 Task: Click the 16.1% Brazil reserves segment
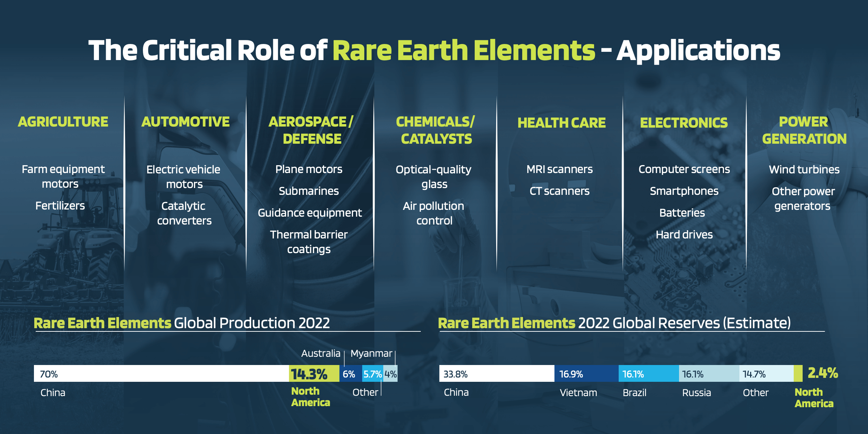tap(648, 374)
